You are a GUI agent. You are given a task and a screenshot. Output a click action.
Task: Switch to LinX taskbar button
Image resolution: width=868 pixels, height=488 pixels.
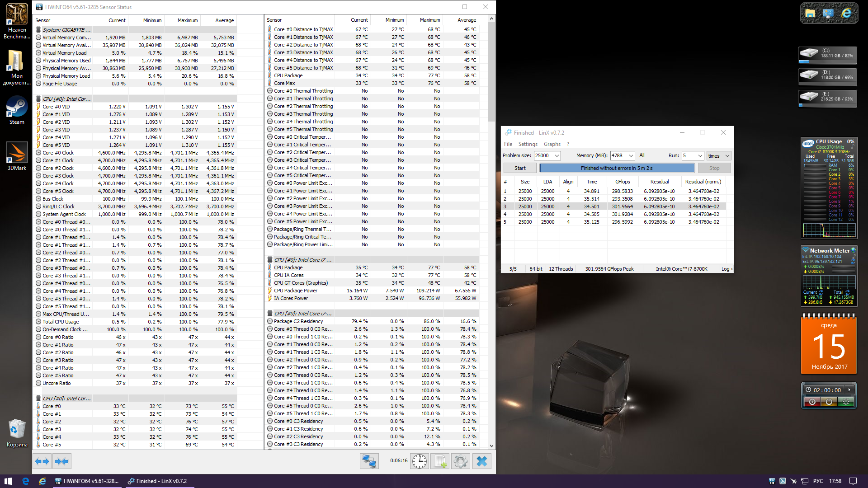(158, 481)
